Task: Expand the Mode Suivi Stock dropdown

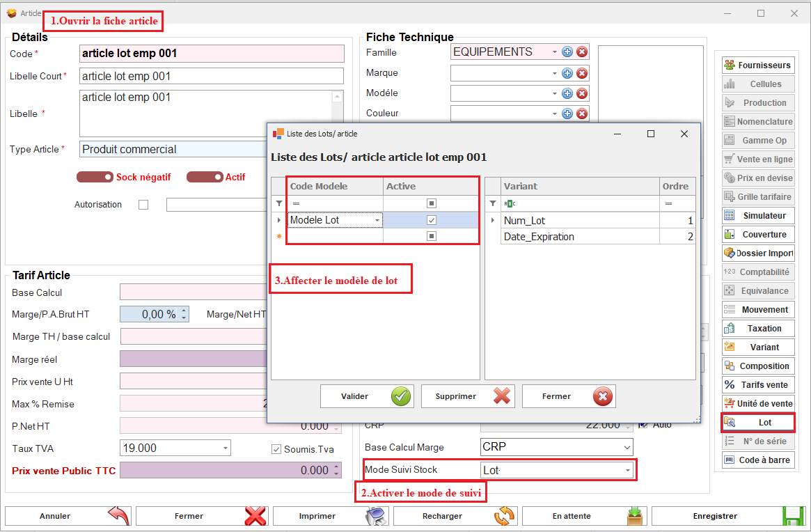Action: pos(627,471)
